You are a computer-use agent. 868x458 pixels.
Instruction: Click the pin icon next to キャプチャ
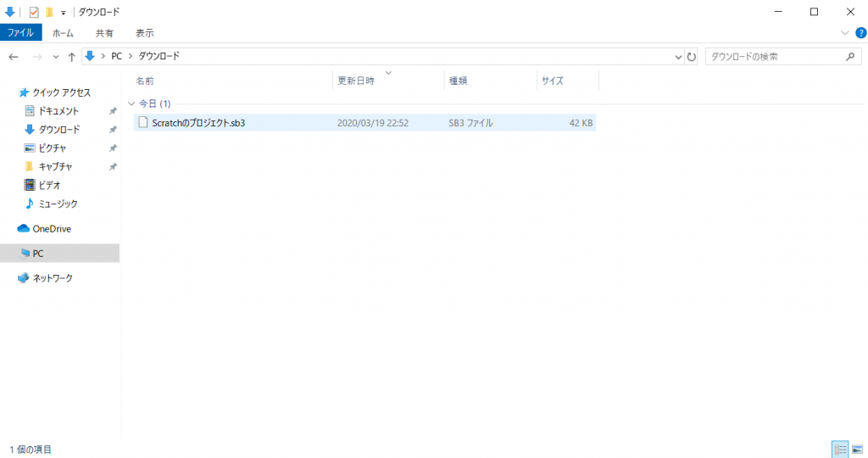(x=113, y=167)
